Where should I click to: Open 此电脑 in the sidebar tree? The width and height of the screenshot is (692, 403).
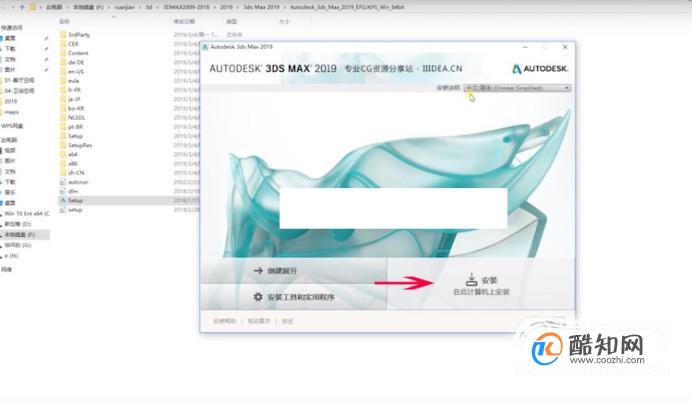tap(9, 140)
